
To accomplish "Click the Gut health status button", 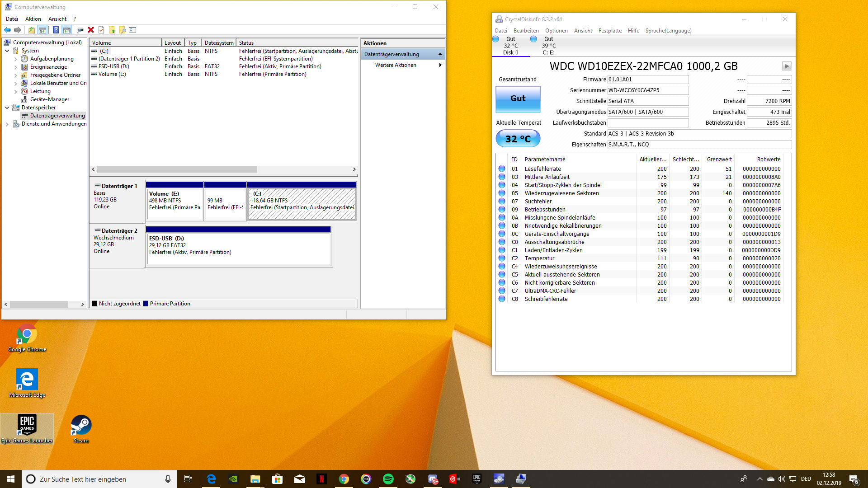I will 518,99.
